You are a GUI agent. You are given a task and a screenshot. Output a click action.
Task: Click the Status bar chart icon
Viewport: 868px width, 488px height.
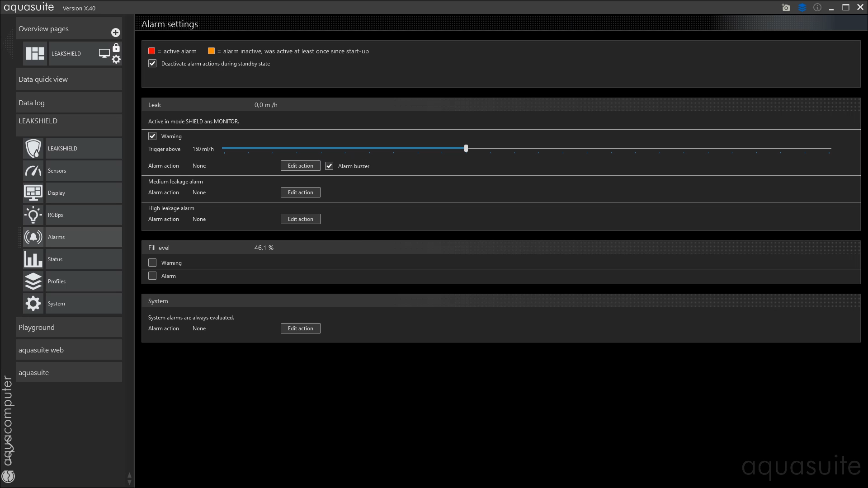33,259
